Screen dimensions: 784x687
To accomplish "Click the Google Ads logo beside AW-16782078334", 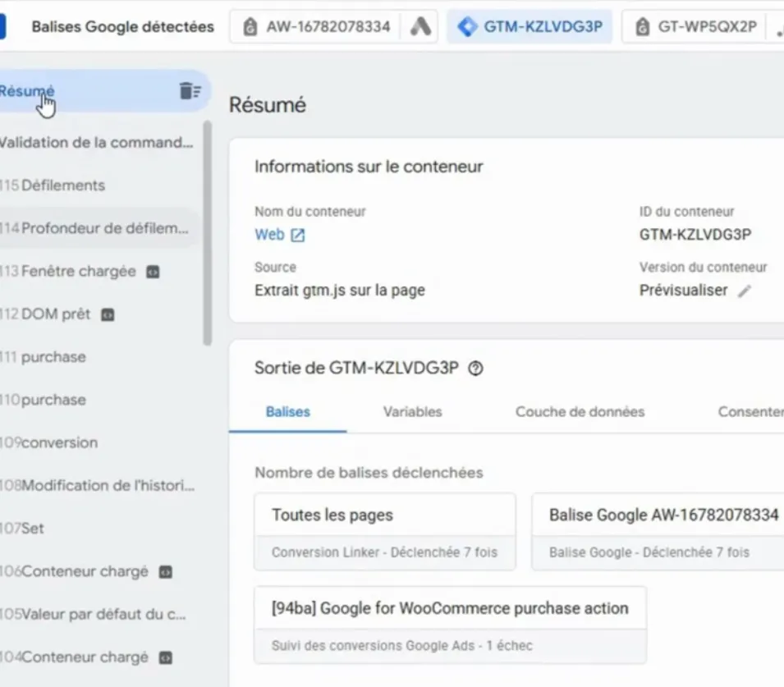I will (421, 26).
